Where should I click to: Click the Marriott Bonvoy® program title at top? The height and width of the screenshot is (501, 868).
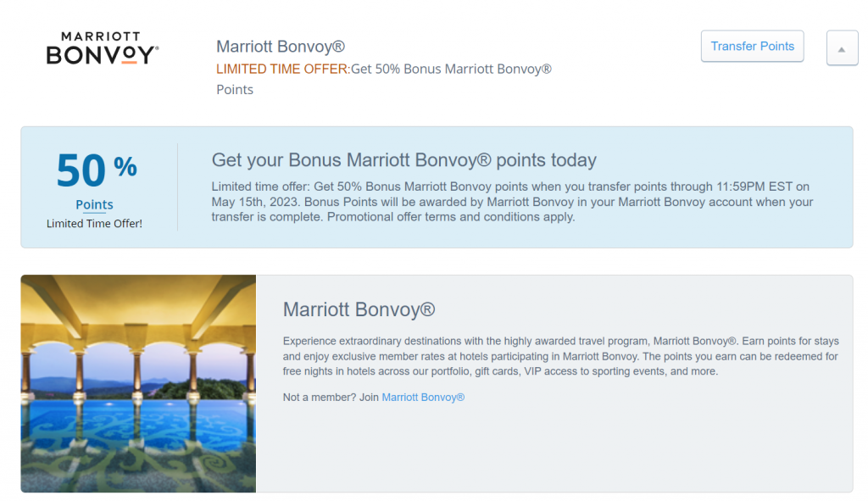tap(281, 47)
